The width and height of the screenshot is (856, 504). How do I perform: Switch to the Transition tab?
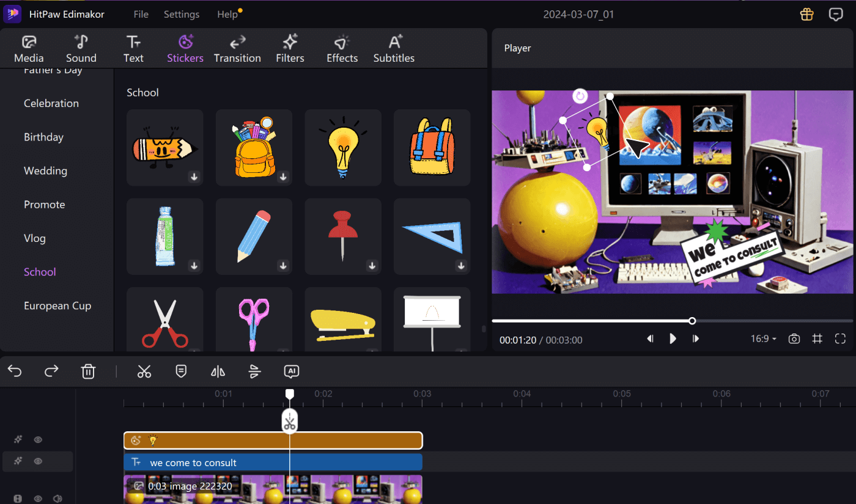coord(237,49)
